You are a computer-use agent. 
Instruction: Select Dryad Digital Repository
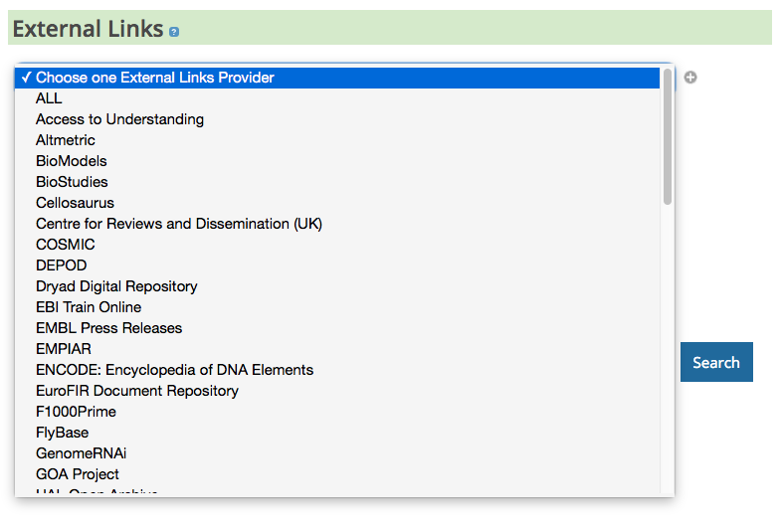[337, 286]
